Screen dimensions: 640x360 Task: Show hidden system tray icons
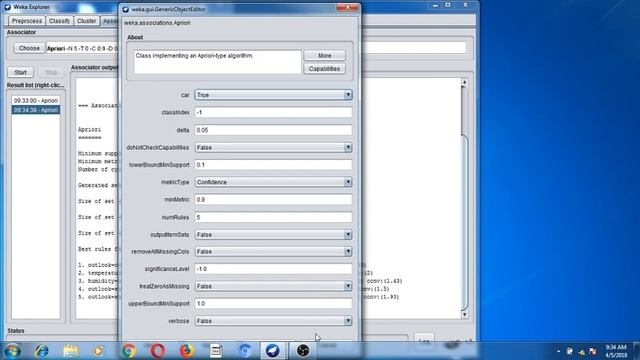(x=558, y=351)
